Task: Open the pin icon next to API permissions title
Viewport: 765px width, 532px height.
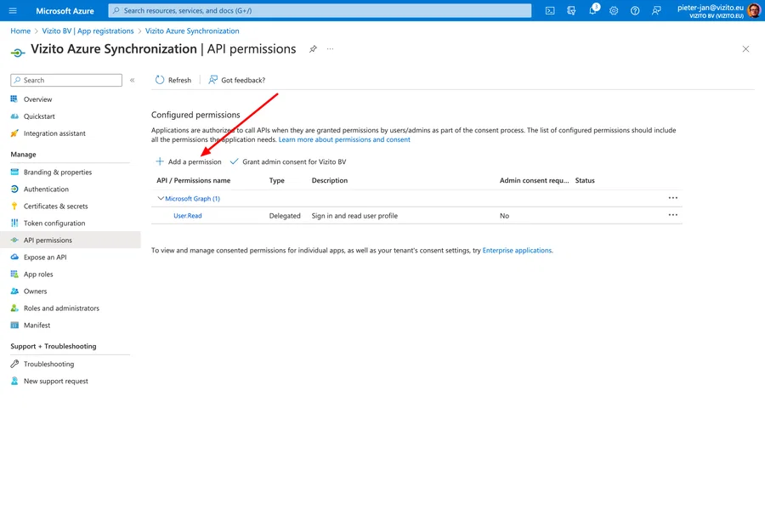Action: pos(313,49)
